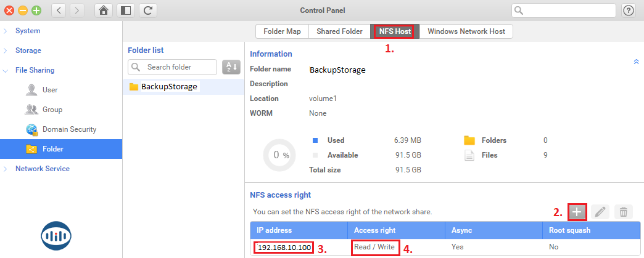Open Domain Security settings
Screen dimensions: 644x258
[69, 129]
